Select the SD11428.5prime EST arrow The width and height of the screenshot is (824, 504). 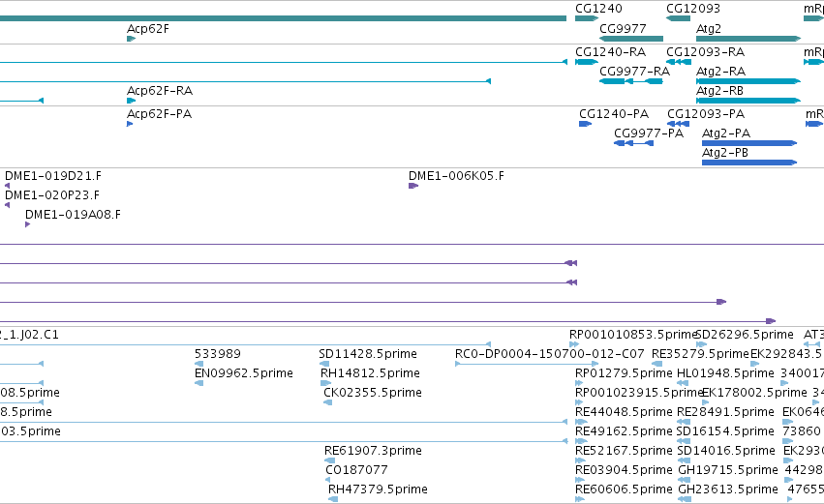323,364
